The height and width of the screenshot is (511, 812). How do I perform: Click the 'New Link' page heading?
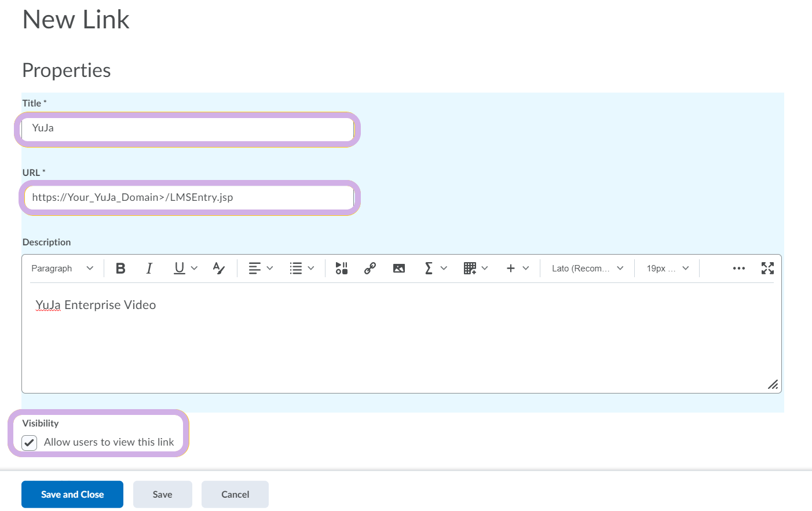(76, 20)
